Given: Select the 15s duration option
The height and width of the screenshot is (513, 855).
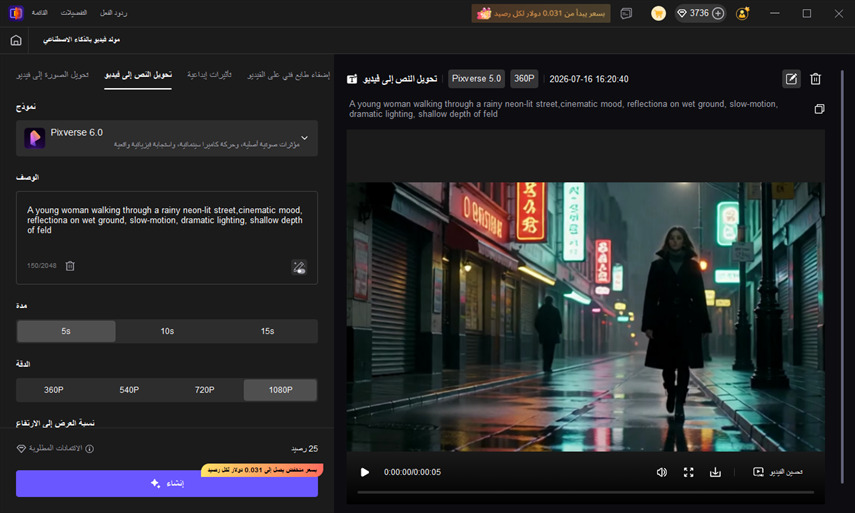Looking at the screenshot, I should (x=267, y=331).
